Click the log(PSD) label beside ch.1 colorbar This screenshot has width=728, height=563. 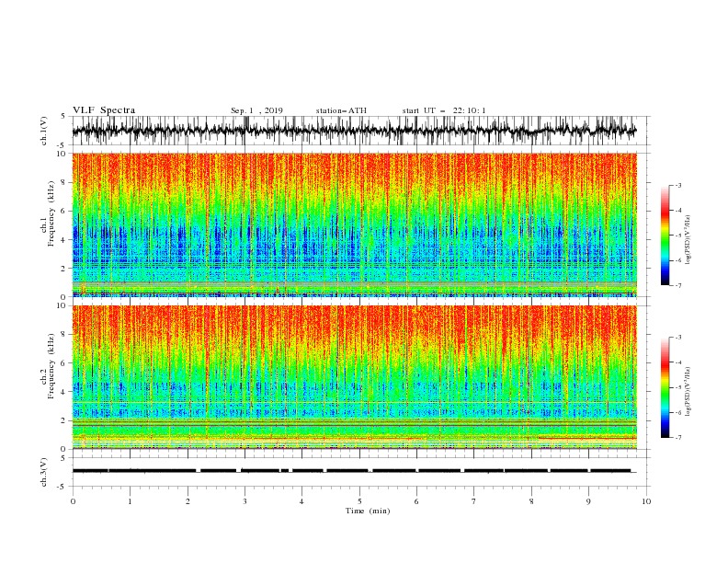[688, 240]
